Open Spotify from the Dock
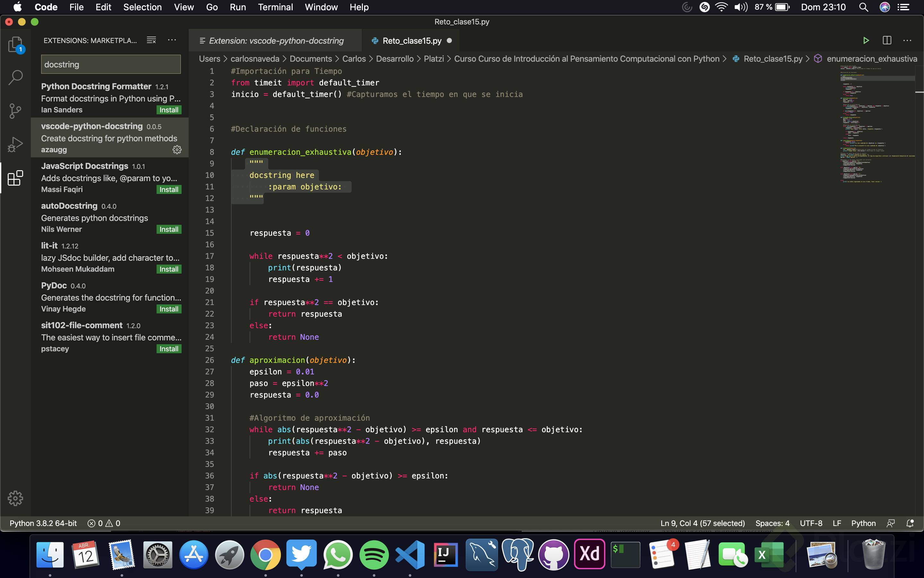This screenshot has width=924, height=578. [x=374, y=554]
